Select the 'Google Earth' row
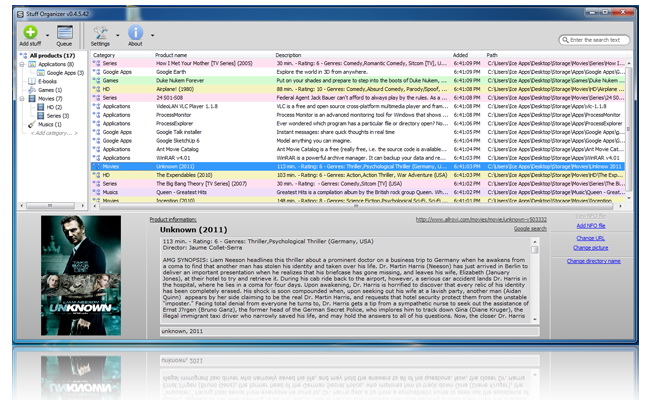The width and height of the screenshot is (650, 400). tap(358, 72)
